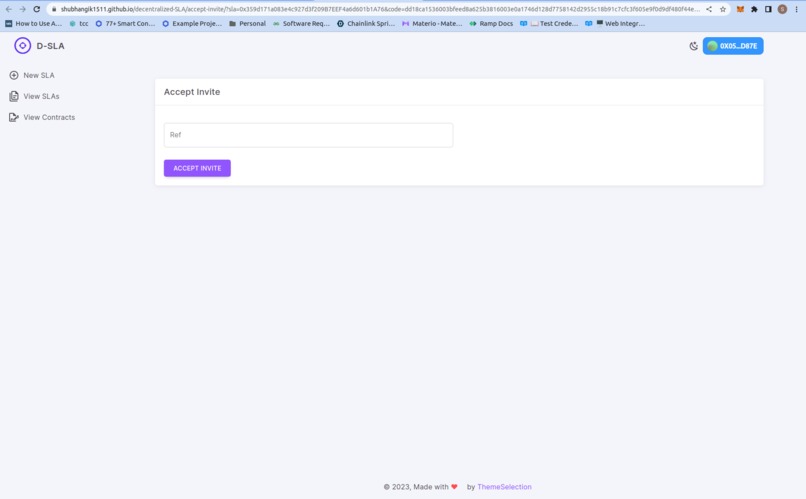Open 'Chainlink Spri...' bookmark
Viewport: 806px width, 499px height.
[x=366, y=24]
